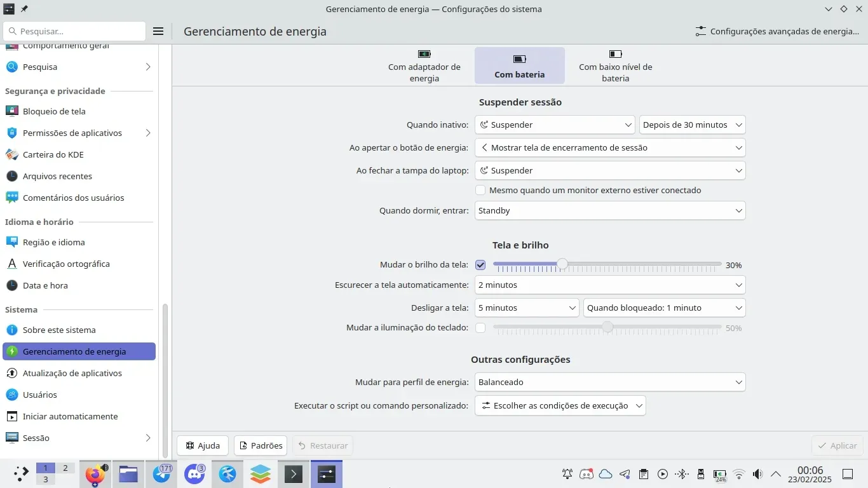Check 'Mesmo quando um monitor externo estiver conectado'
This screenshot has width=868, height=488.
480,190
